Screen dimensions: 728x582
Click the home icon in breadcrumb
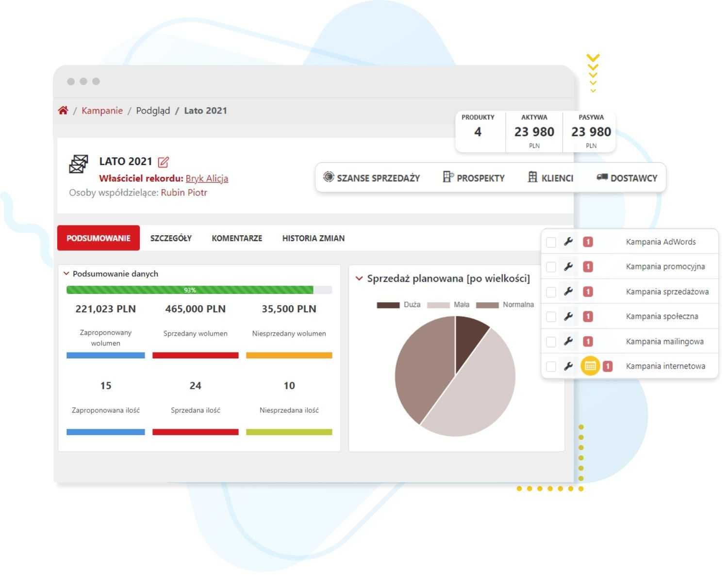coord(63,111)
